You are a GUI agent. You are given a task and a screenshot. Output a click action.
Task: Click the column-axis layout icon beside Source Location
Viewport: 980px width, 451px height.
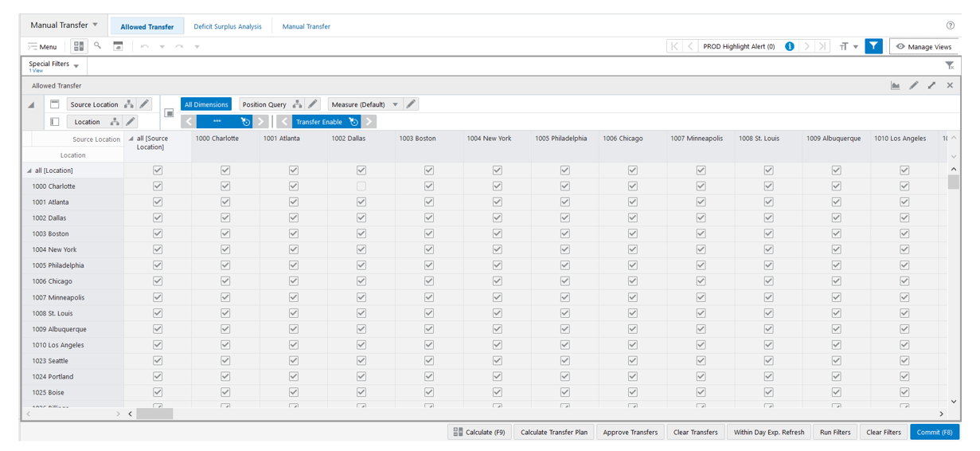[x=55, y=104]
